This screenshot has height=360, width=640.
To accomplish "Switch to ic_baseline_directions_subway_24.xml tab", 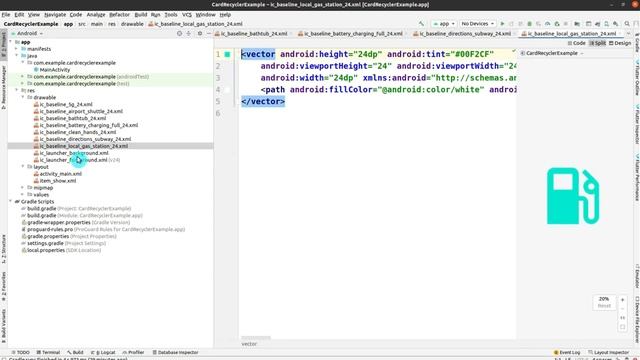I will [462, 34].
